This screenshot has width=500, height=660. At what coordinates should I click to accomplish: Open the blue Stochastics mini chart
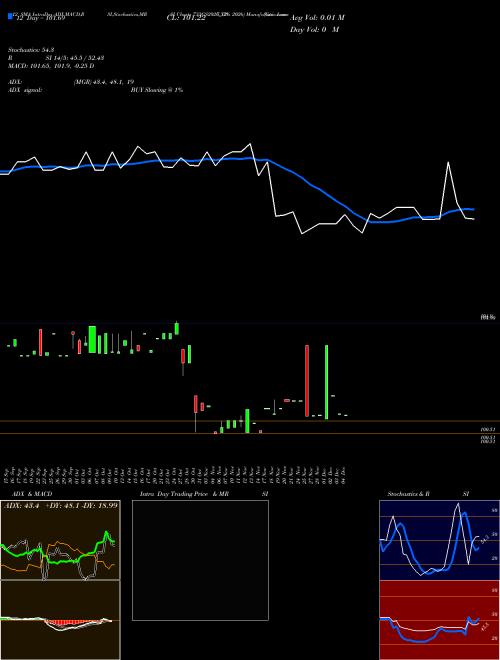439,540
